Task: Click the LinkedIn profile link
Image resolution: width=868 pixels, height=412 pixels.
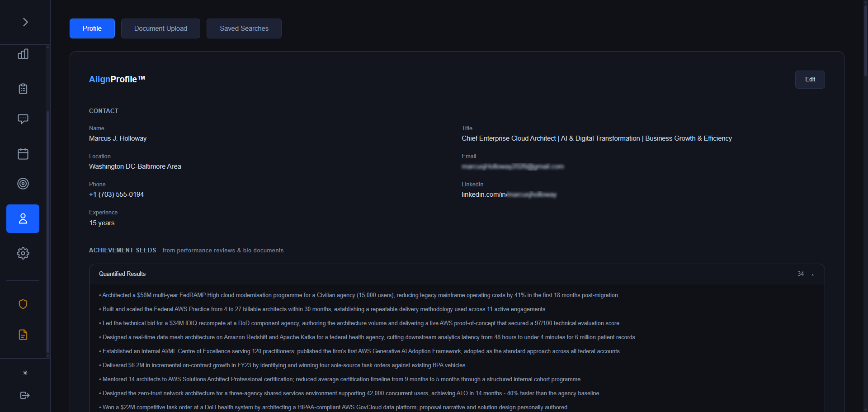Action: pos(509,194)
